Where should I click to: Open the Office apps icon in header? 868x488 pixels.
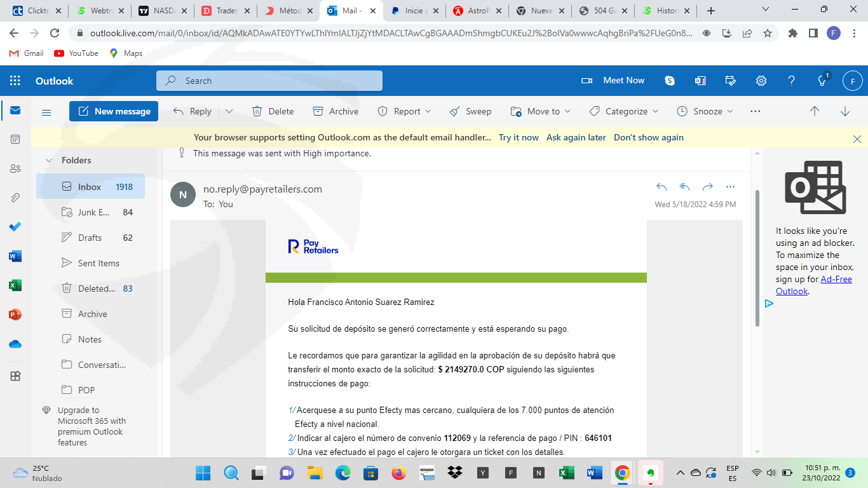click(700, 81)
